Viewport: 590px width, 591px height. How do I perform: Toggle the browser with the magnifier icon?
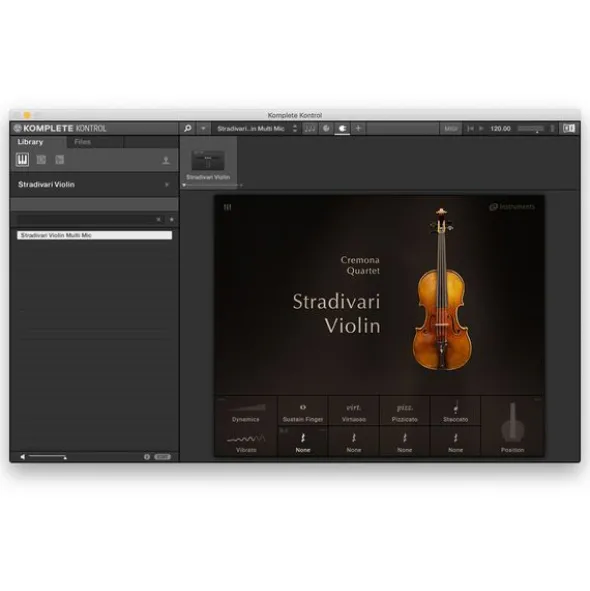point(187,129)
